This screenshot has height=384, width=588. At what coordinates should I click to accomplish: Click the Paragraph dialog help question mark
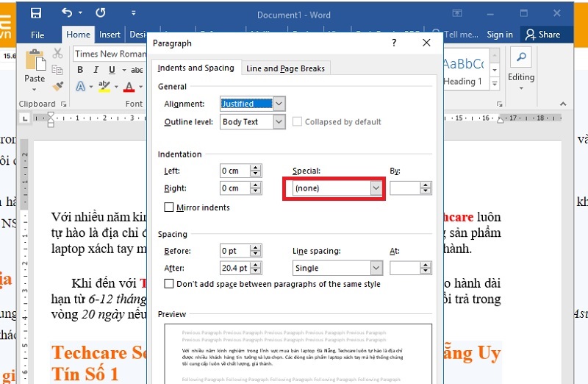394,43
